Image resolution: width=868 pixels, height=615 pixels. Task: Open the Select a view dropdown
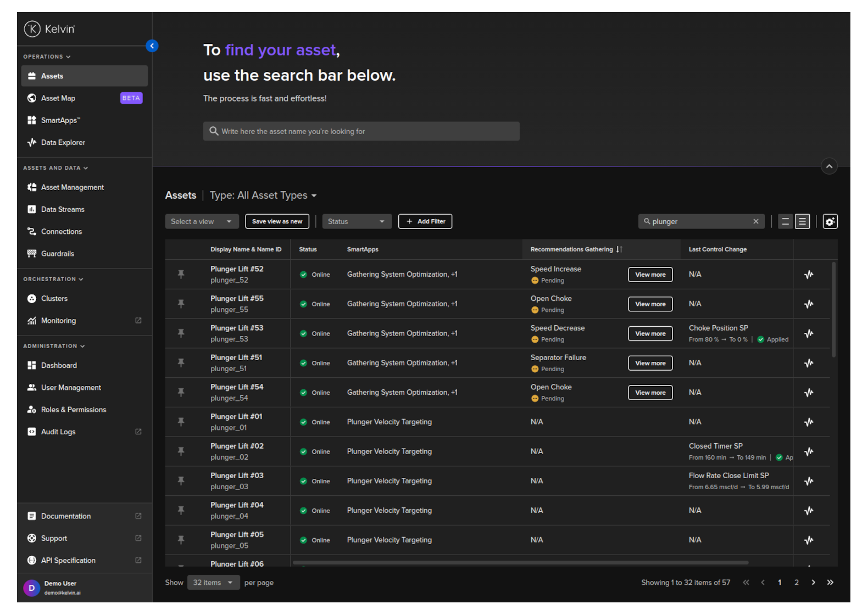pyautogui.click(x=202, y=221)
